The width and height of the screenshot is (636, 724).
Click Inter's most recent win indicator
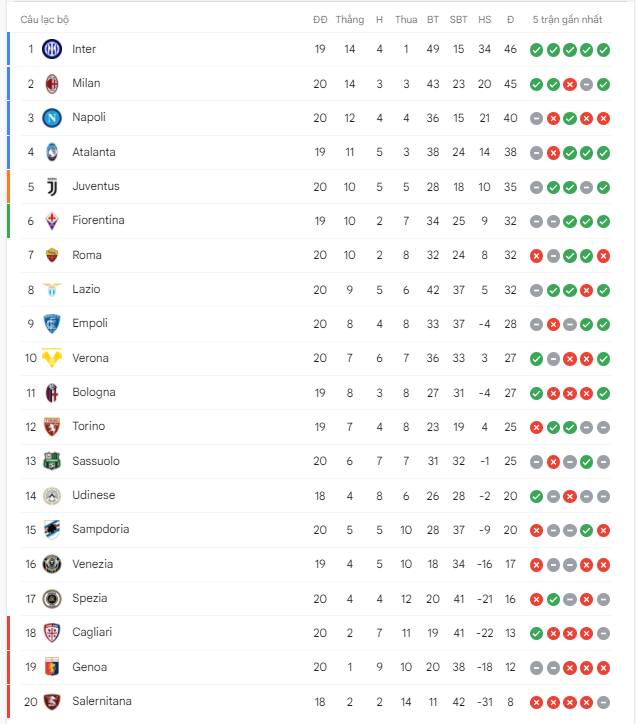(603, 50)
